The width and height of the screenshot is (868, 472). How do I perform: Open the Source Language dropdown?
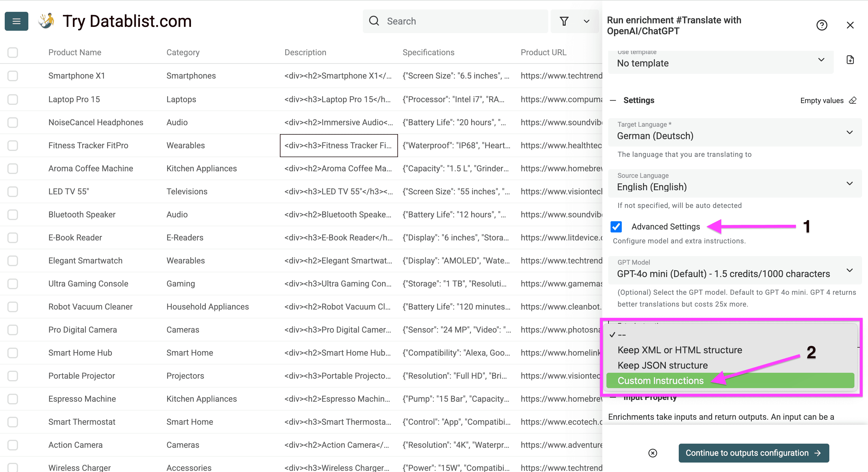849,183
